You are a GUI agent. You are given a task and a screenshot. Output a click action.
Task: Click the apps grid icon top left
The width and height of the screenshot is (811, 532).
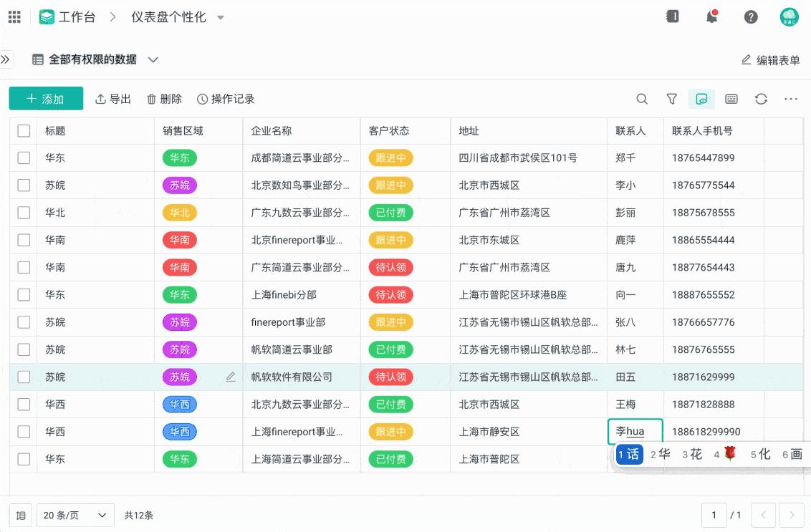[x=14, y=16]
